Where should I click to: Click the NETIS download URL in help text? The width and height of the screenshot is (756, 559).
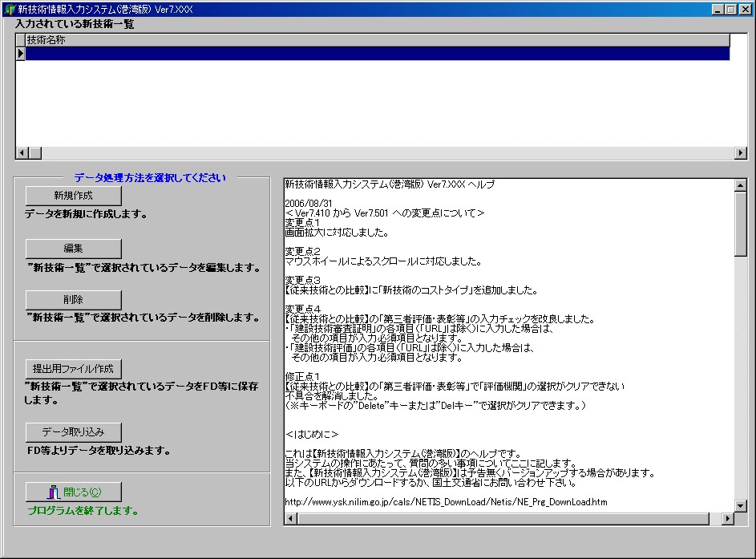(446, 502)
